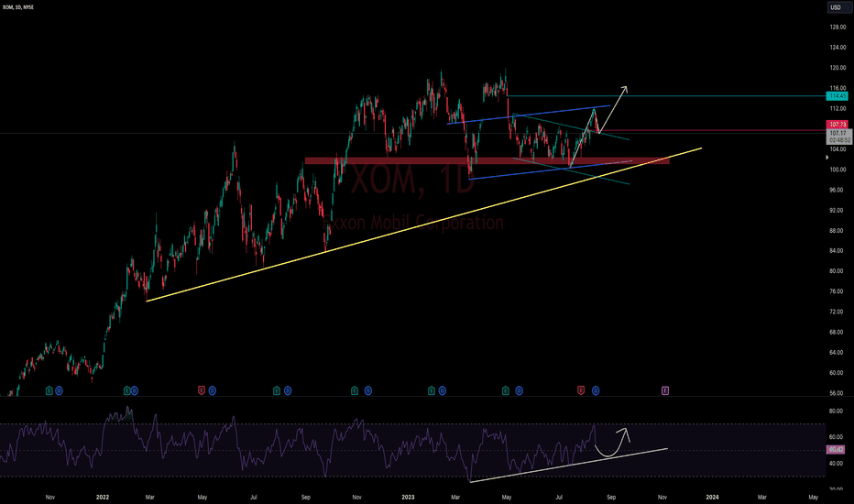Click the current price label 107.17
The height and width of the screenshot is (504, 854).
[838, 133]
